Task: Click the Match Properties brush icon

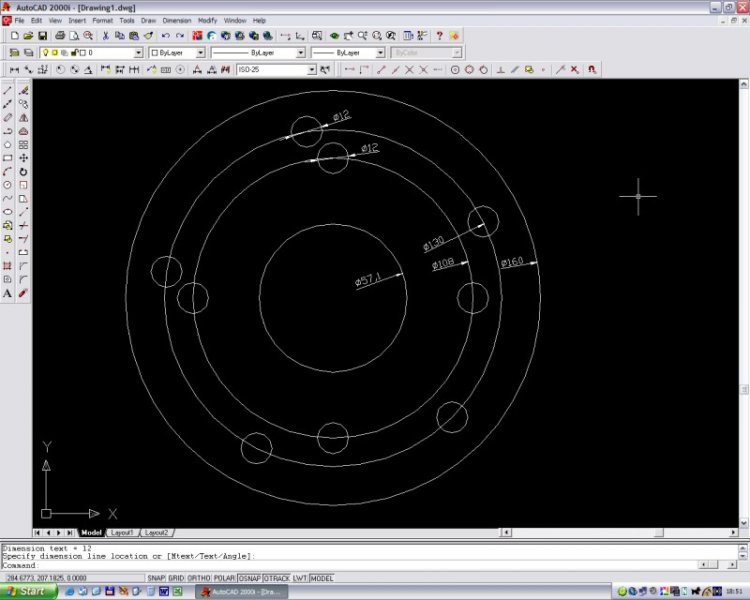Action: (x=149, y=35)
